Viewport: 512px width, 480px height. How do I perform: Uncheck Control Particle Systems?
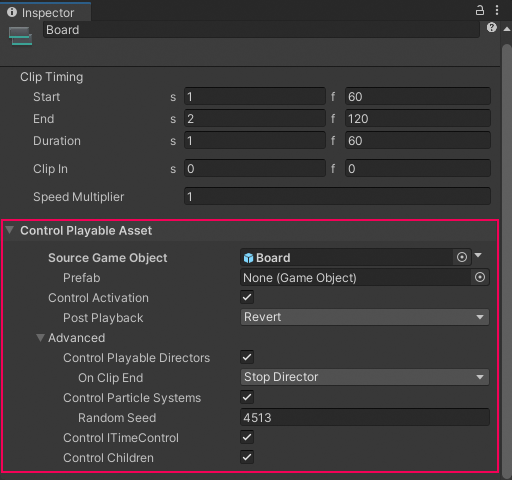[247, 397]
